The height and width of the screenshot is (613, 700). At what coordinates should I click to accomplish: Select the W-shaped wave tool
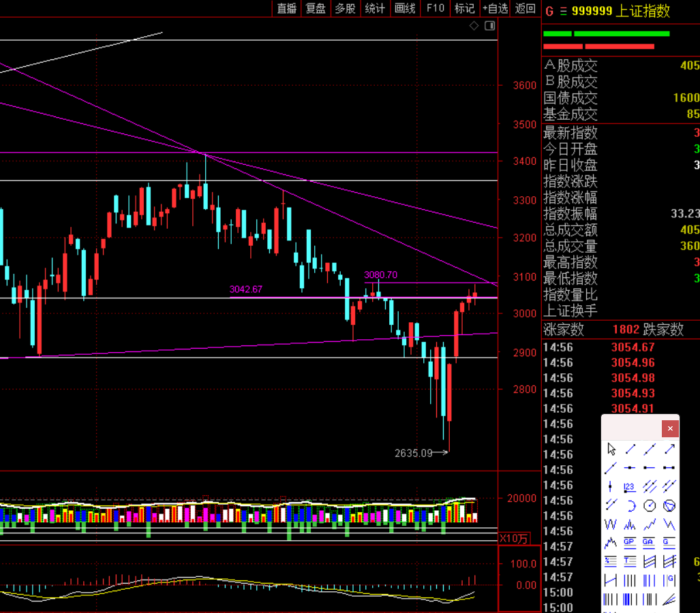pyautogui.click(x=611, y=524)
